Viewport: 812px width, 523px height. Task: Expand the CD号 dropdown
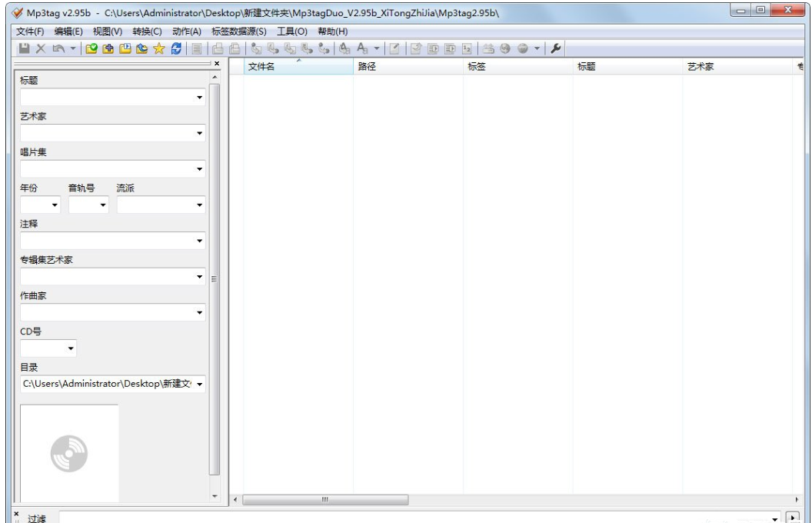(x=71, y=348)
